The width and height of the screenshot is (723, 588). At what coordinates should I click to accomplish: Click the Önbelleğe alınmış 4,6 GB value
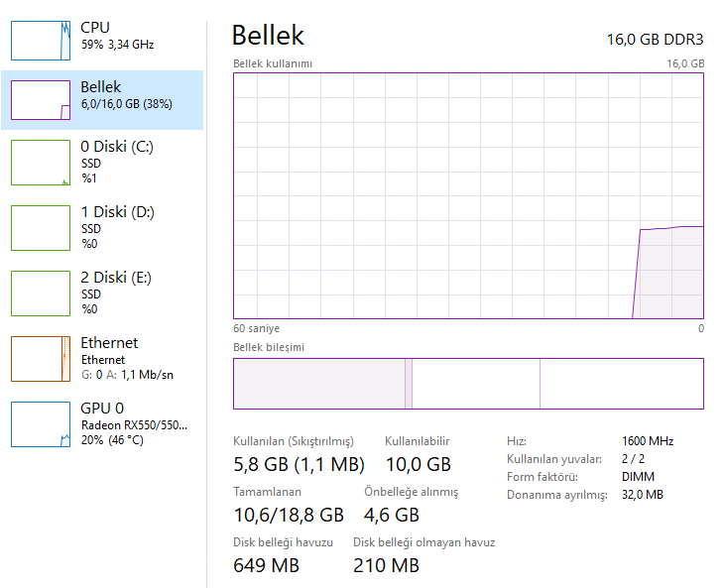[392, 515]
